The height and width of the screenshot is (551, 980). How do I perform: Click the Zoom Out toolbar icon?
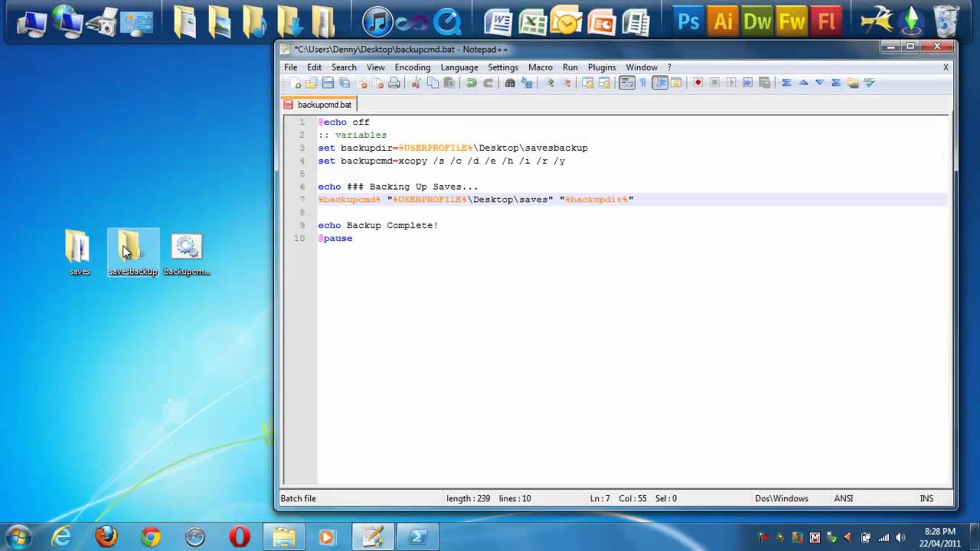(x=566, y=83)
